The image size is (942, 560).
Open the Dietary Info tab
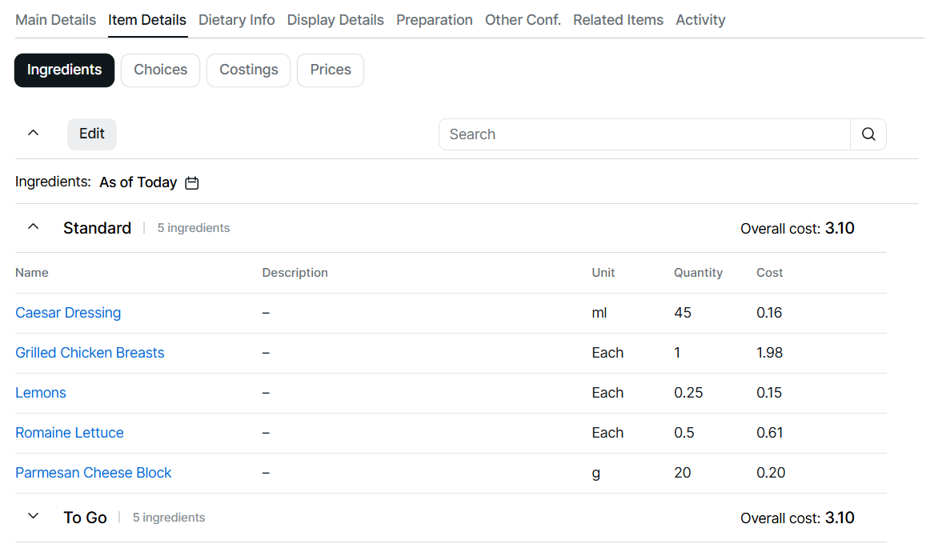pyautogui.click(x=236, y=20)
